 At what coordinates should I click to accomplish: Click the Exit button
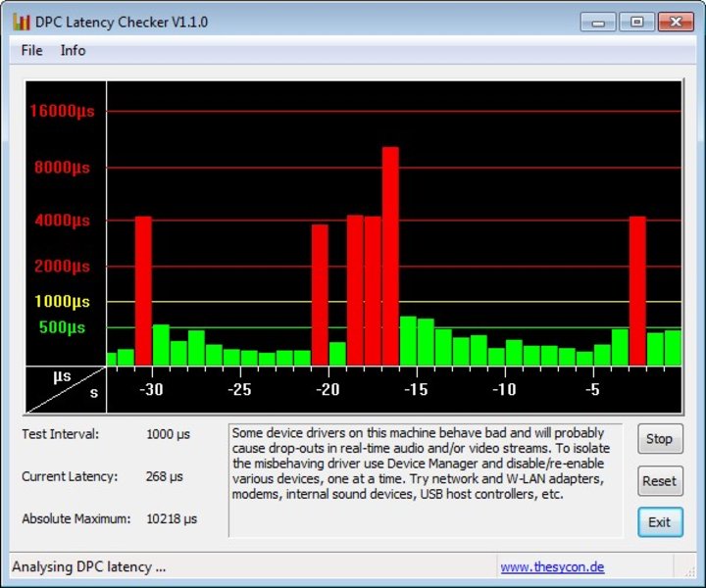660,522
